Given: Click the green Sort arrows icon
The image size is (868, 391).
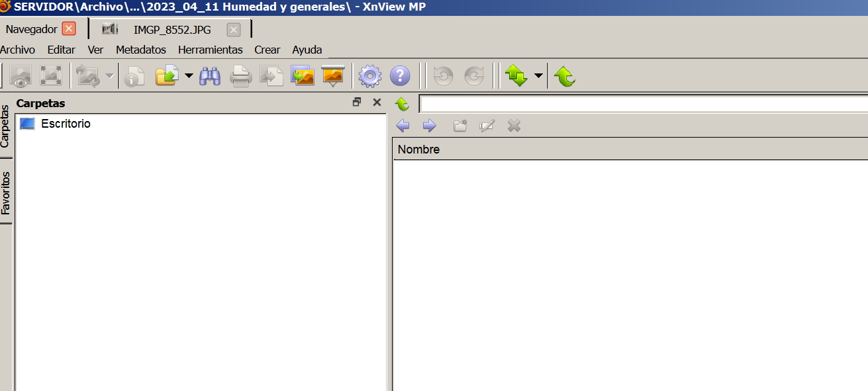Looking at the screenshot, I should (x=516, y=76).
